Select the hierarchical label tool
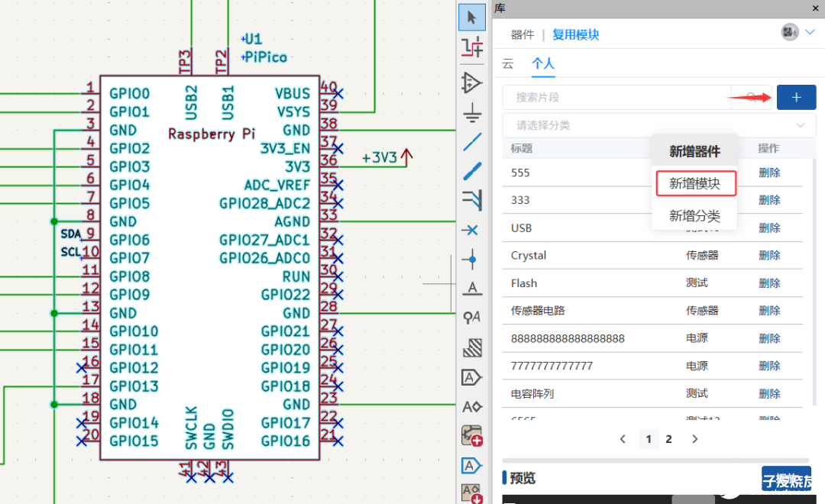 coord(472,407)
